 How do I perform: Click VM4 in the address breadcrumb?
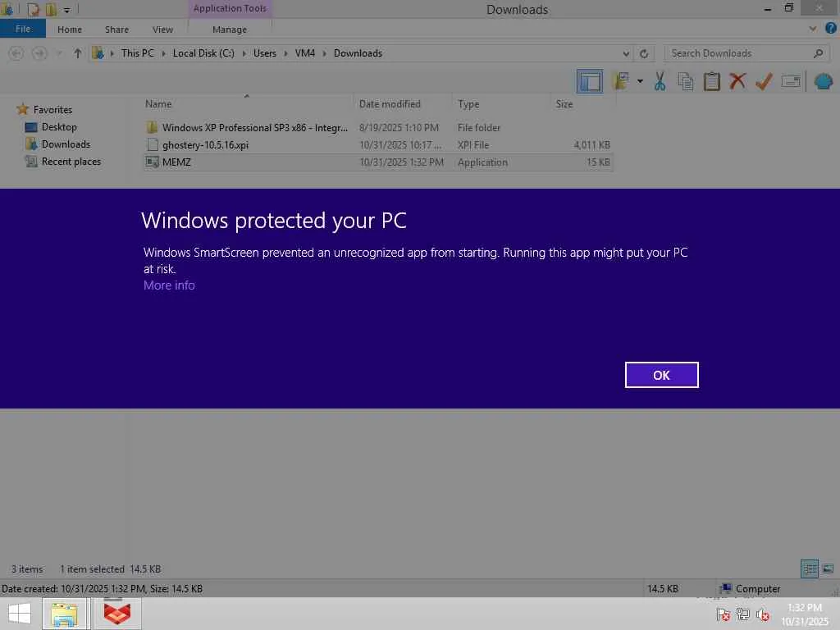pos(305,53)
